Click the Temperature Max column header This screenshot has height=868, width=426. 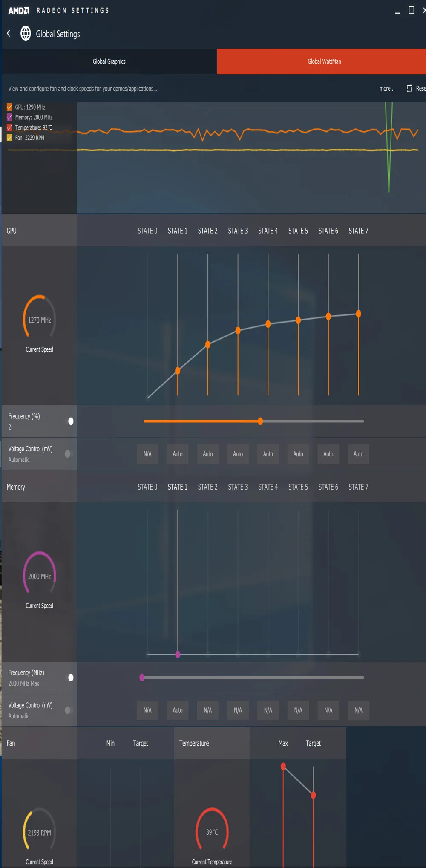[x=283, y=743]
